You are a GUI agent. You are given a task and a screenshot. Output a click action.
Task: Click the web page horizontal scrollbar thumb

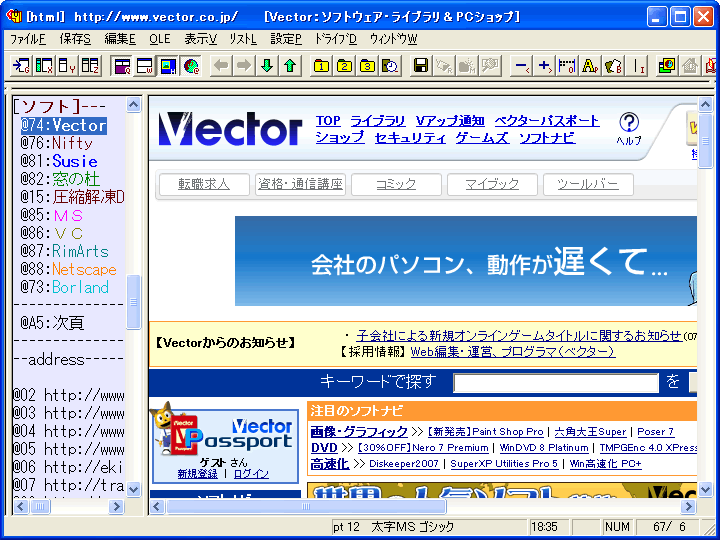[x=306, y=506]
